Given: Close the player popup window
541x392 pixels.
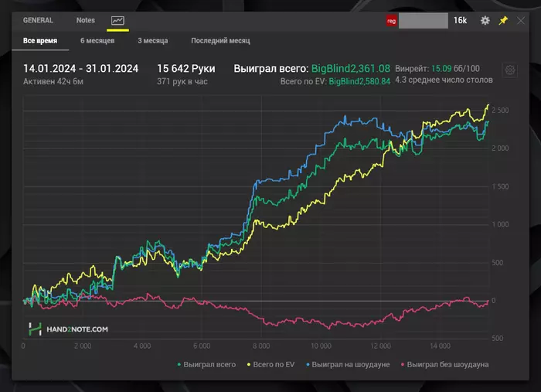Looking at the screenshot, I should click(x=521, y=21).
